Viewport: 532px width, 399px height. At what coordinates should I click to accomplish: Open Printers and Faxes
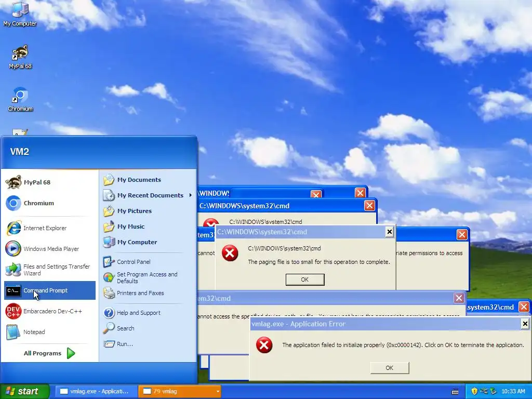pyautogui.click(x=148, y=293)
